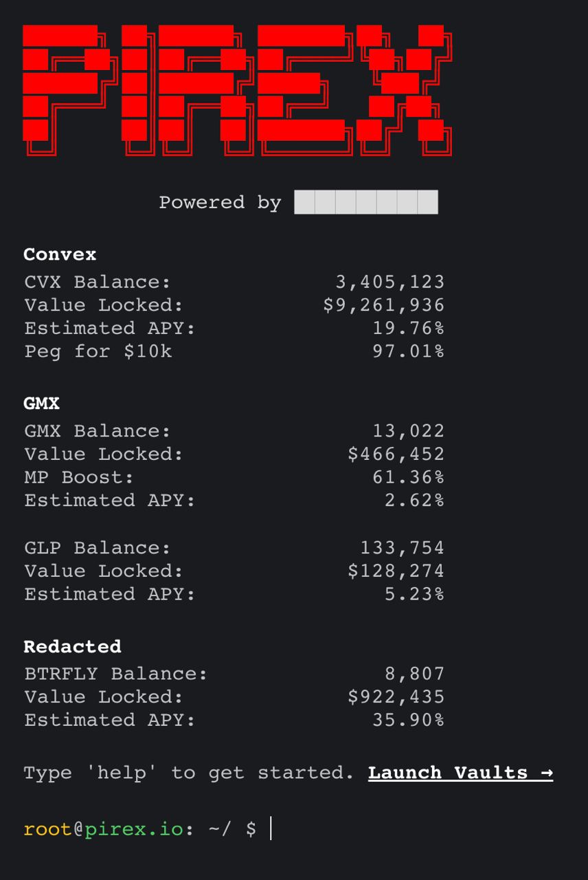Click the CVX Balance value 3,405,123
The height and width of the screenshot is (880, 588).
click(389, 282)
